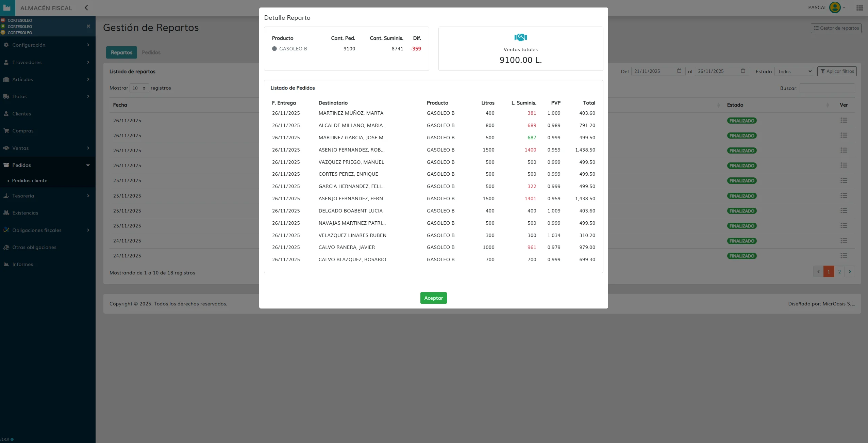Expand Obligaciones fiscales menu

point(48,230)
